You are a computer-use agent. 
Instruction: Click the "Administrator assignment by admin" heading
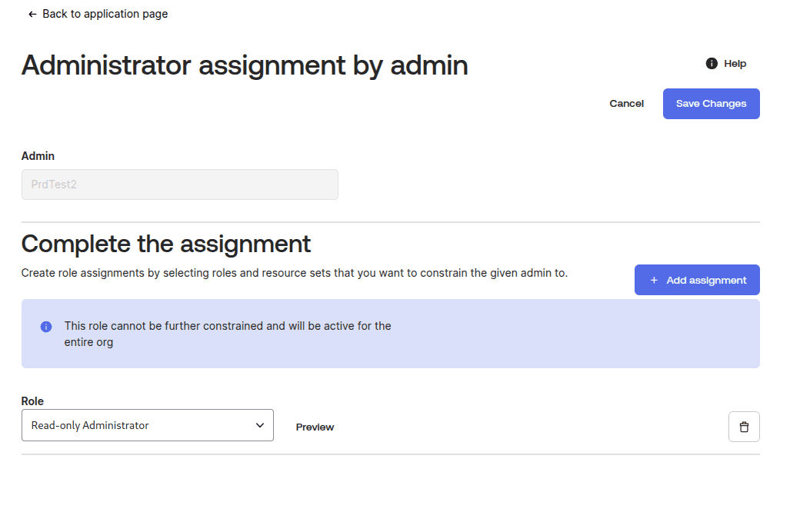click(245, 65)
